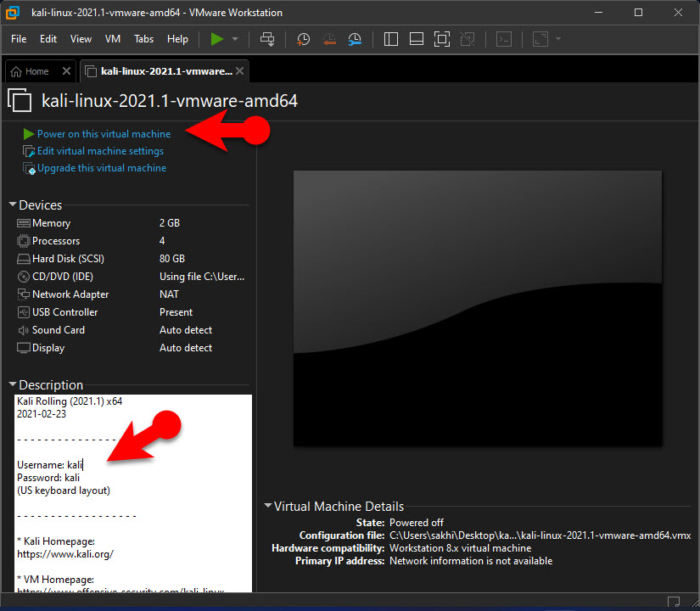Click Power on this virtual machine link

(x=104, y=134)
